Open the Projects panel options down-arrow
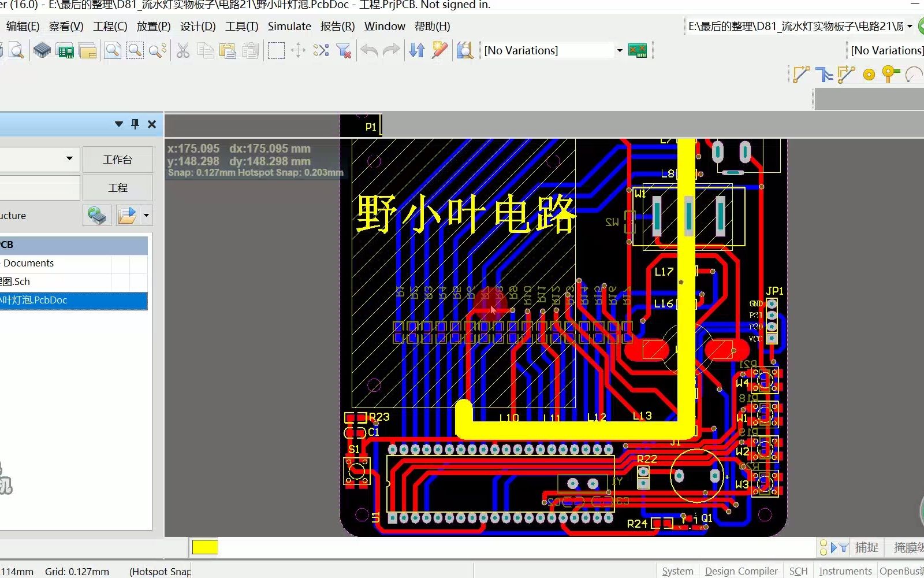Image resolution: width=924 pixels, height=578 pixels. click(x=119, y=124)
